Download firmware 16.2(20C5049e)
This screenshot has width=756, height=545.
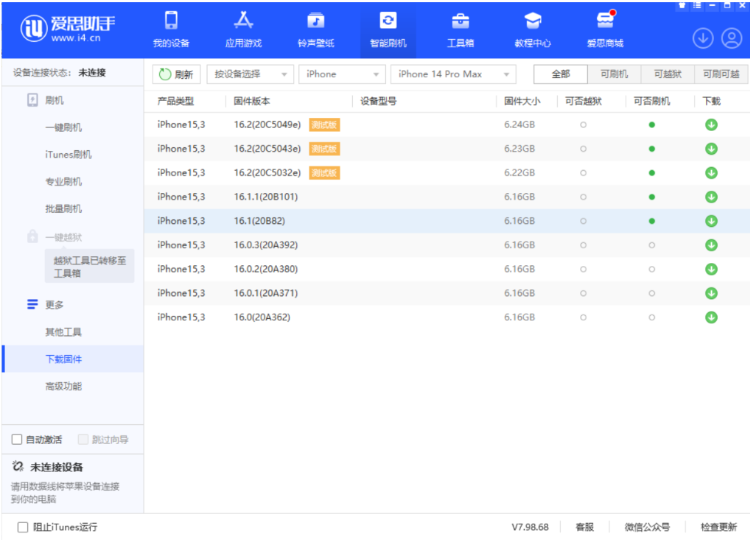point(711,124)
